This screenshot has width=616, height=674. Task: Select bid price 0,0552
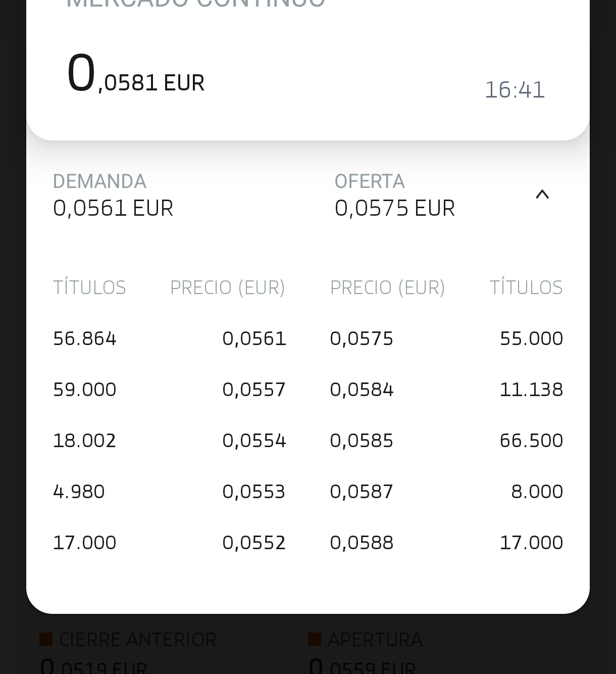(254, 543)
